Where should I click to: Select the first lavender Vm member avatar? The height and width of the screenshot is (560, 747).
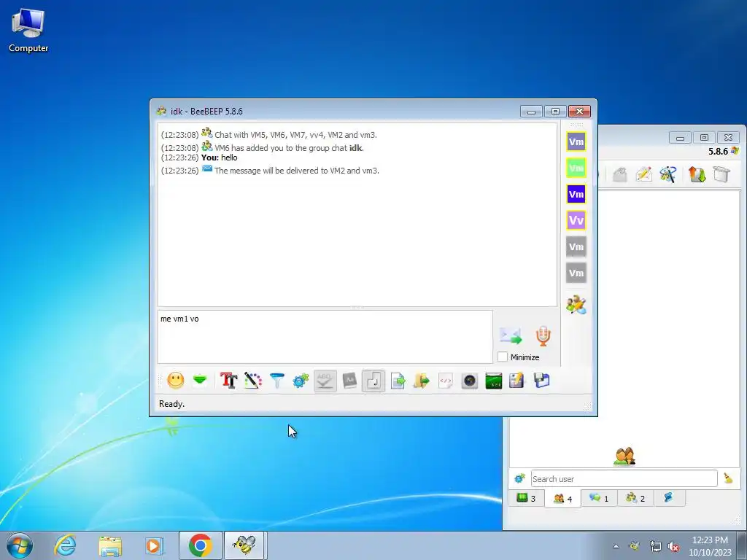tap(576, 141)
